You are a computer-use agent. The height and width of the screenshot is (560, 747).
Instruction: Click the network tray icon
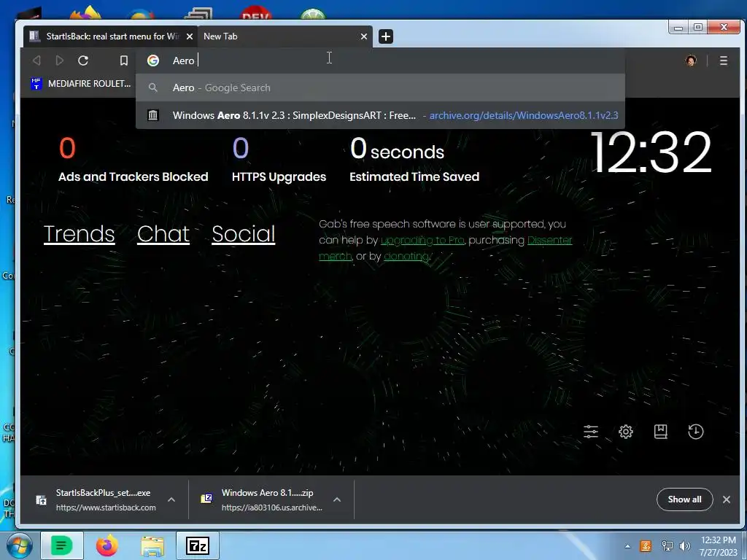tap(667, 546)
